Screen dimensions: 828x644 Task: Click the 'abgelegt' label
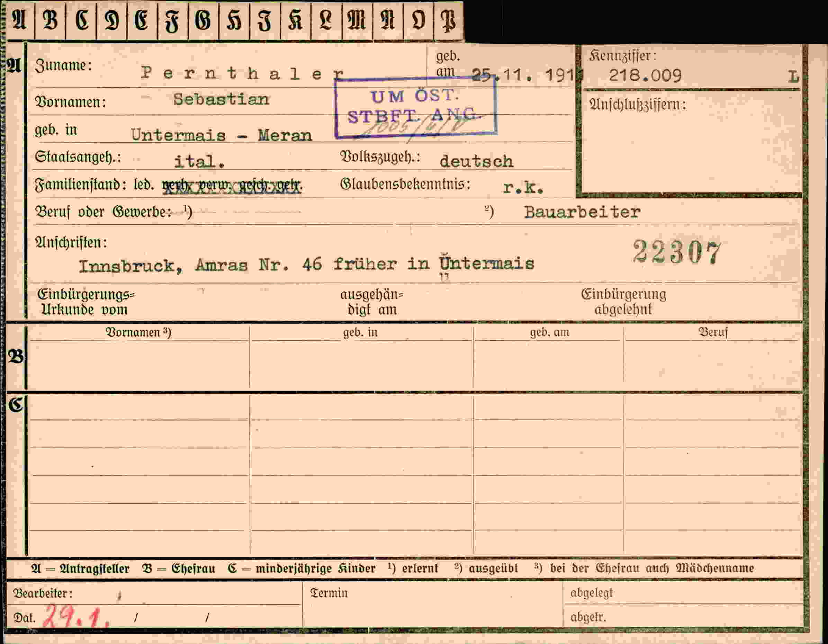[x=592, y=593]
